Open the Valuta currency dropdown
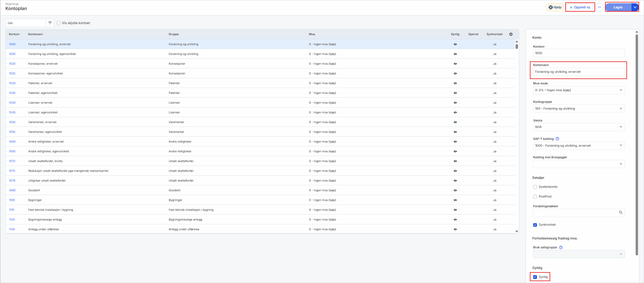The width and height of the screenshot is (644, 283). [x=579, y=127]
